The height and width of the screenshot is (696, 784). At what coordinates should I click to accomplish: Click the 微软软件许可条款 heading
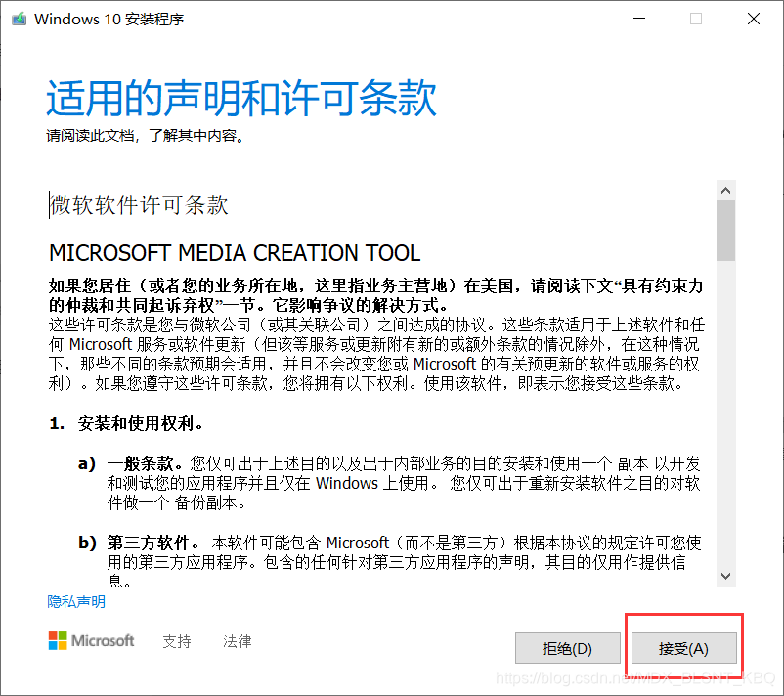coord(137,205)
